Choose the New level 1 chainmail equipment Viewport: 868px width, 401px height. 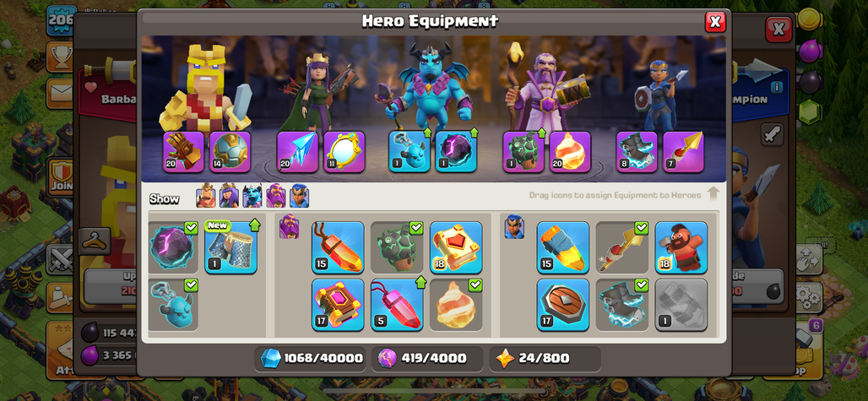pos(231,247)
